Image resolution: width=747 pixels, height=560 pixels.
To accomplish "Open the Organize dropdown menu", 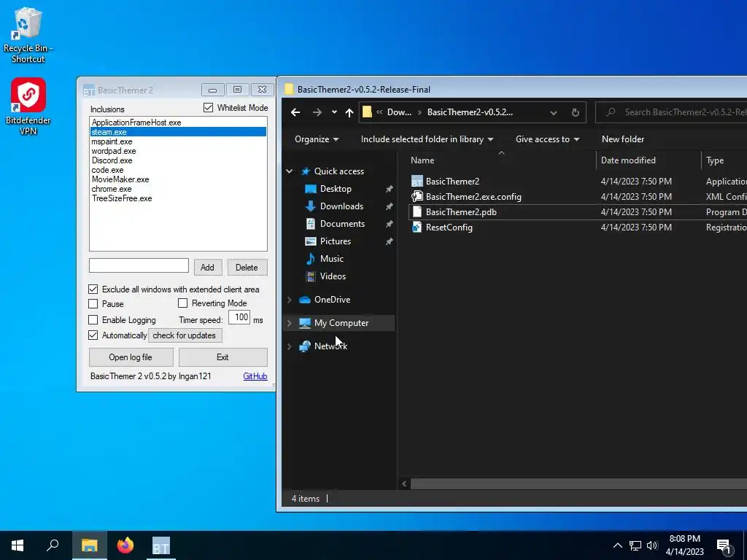I will [317, 139].
